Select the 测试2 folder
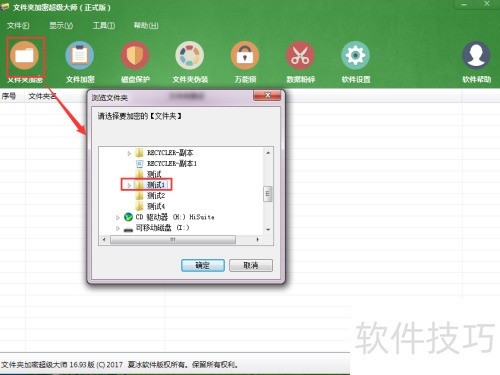 pyautogui.click(x=156, y=196)
